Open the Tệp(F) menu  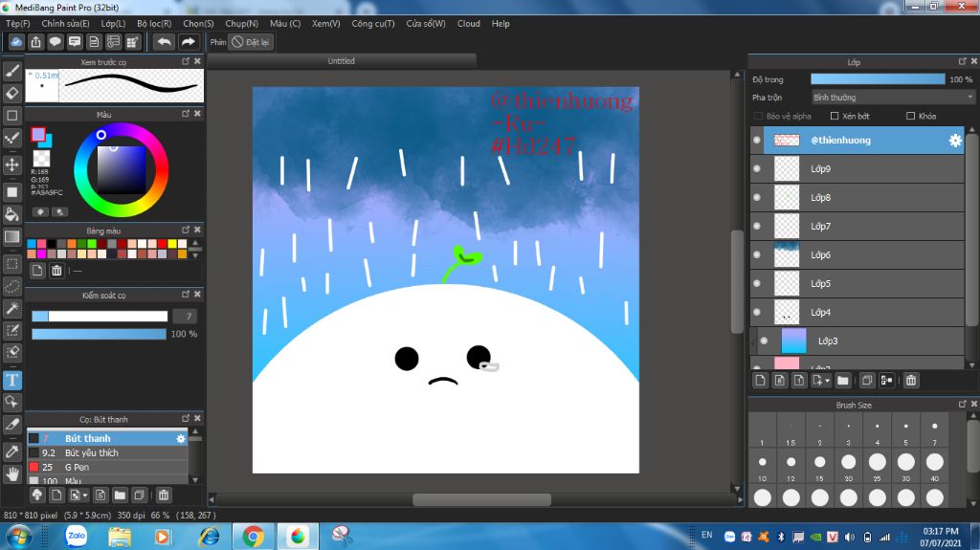(x=18, y=24)
